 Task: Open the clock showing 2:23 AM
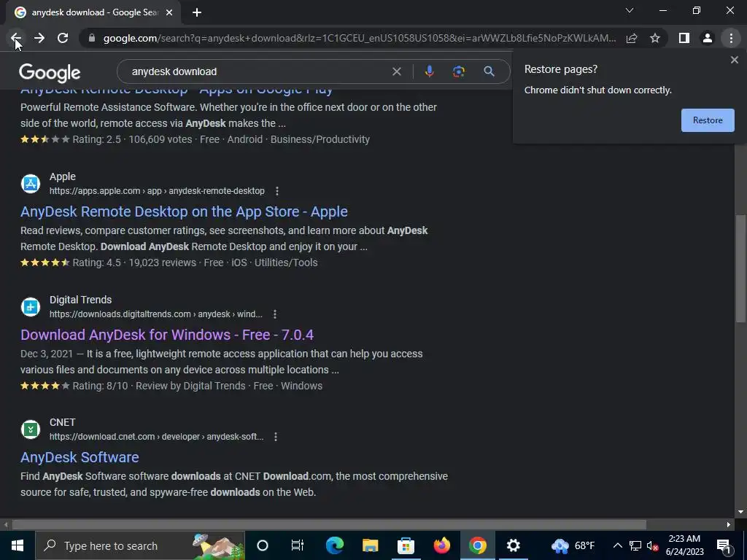[x=684, y=545]
